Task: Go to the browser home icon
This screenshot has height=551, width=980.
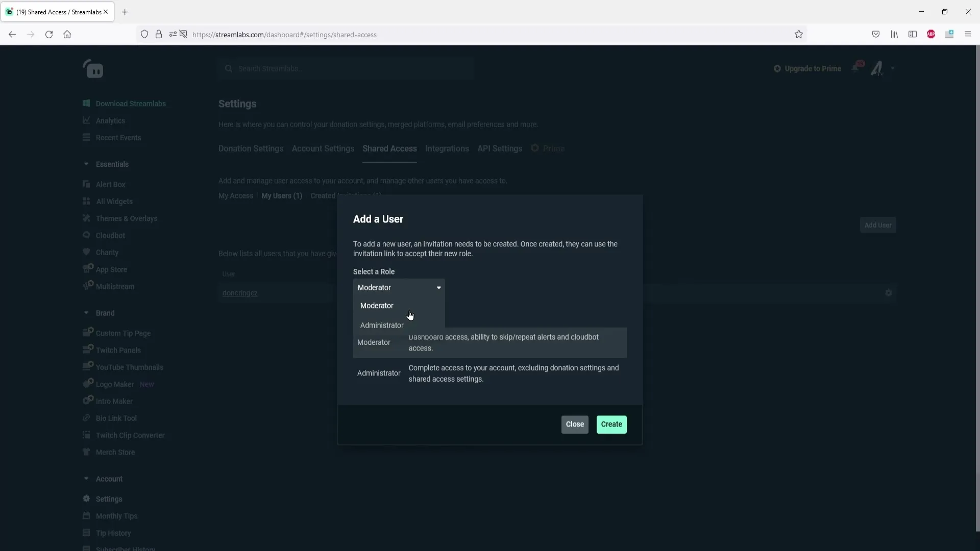Action: click(67, 35)
